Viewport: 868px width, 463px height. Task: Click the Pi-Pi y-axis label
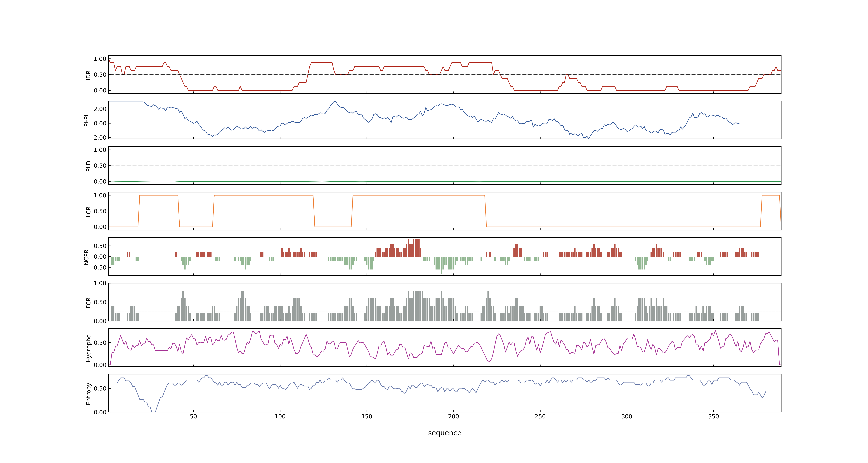pyautogui.click(x=86, y=120)
